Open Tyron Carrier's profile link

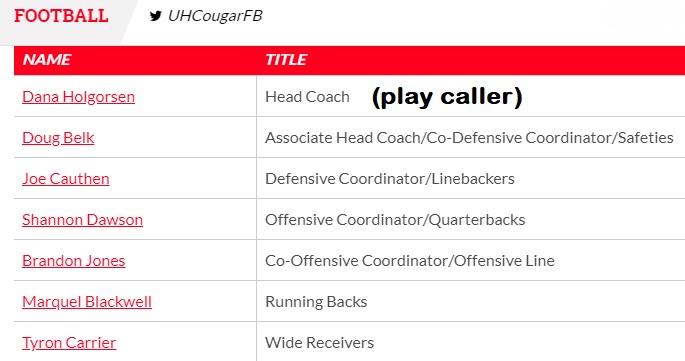[69, 343]
